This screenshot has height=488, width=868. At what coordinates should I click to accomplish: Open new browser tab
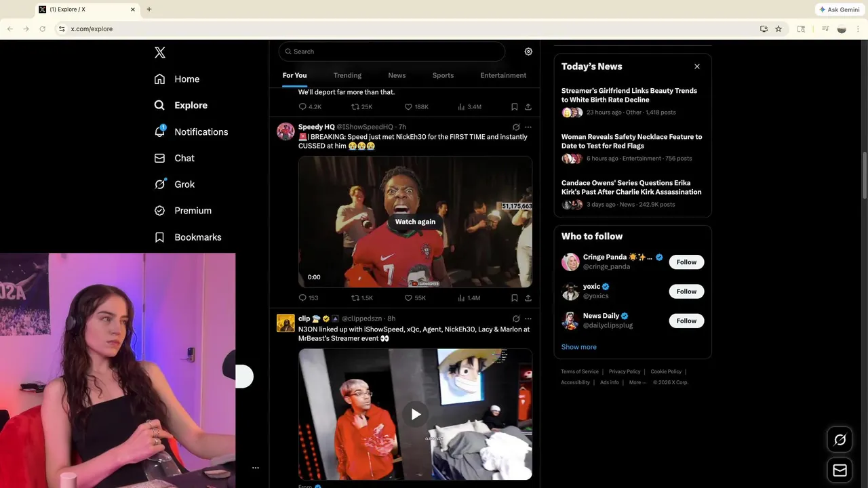149,9
